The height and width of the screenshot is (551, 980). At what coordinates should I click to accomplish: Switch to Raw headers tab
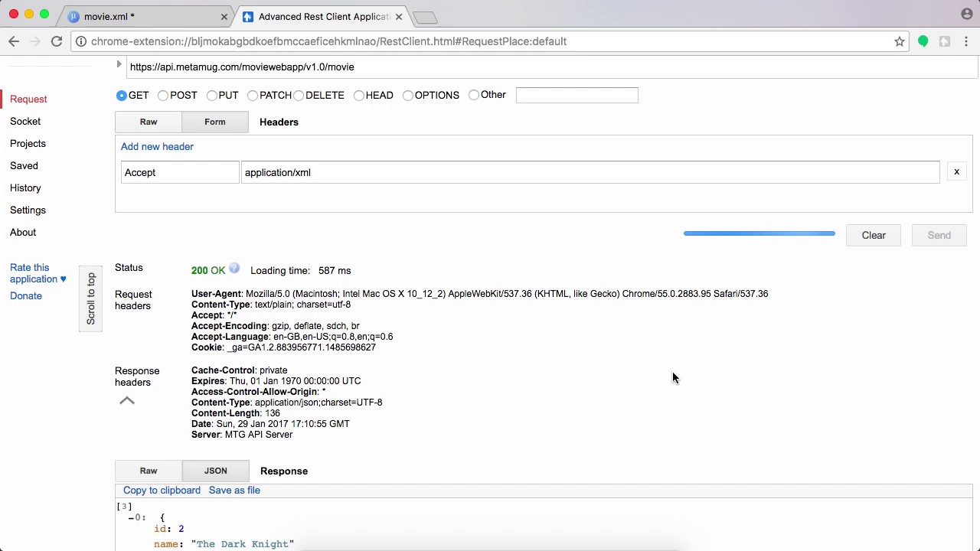(x=149, y=122)
